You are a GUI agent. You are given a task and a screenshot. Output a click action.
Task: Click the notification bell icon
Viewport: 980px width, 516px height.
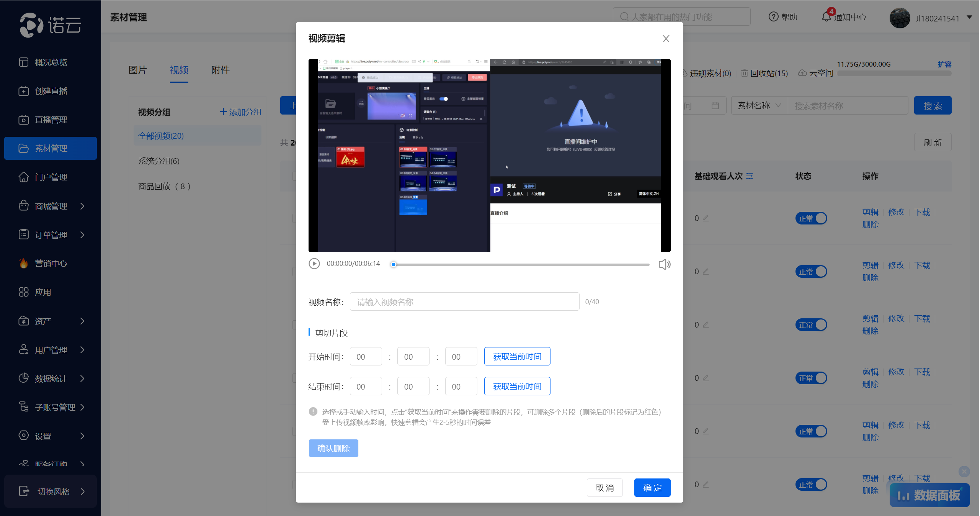coord(826,17)
